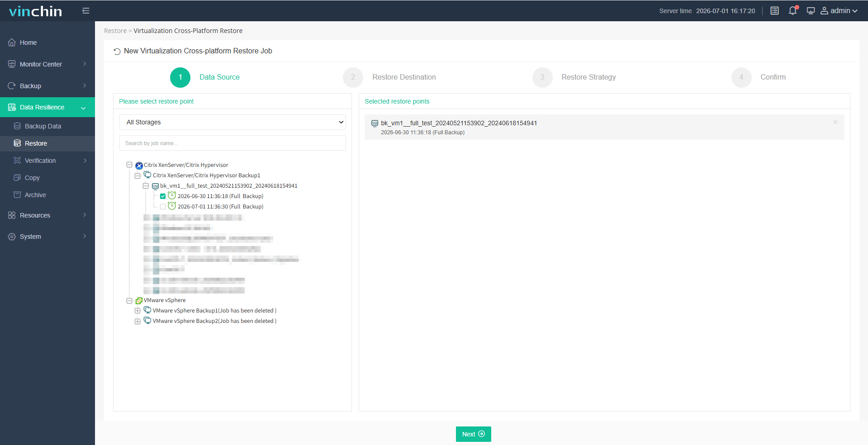Collapse the sidebar with the hamburger icon
This screenshot has height=445, width=868.
(85, 10)
